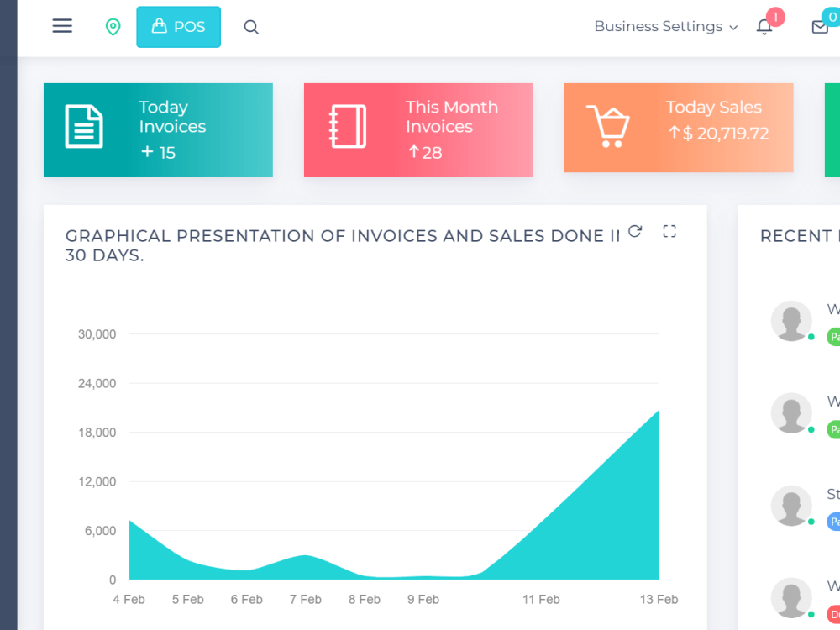Refresh the invoices and sales chart
840x630 pixels.
click(635, 231)
